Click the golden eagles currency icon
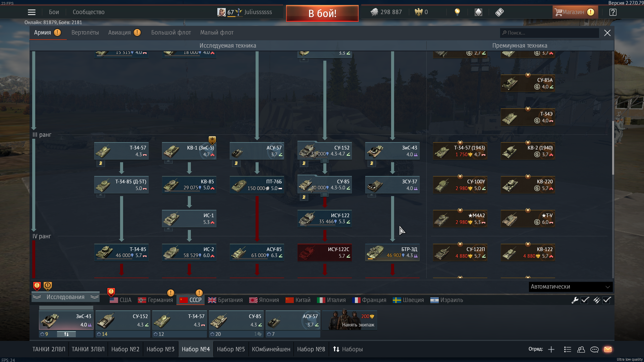 [419, 12]
